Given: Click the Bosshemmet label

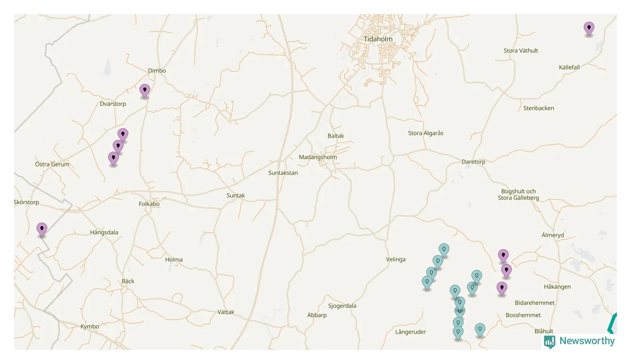Looking at the screenshot, I should click(523, 315).
